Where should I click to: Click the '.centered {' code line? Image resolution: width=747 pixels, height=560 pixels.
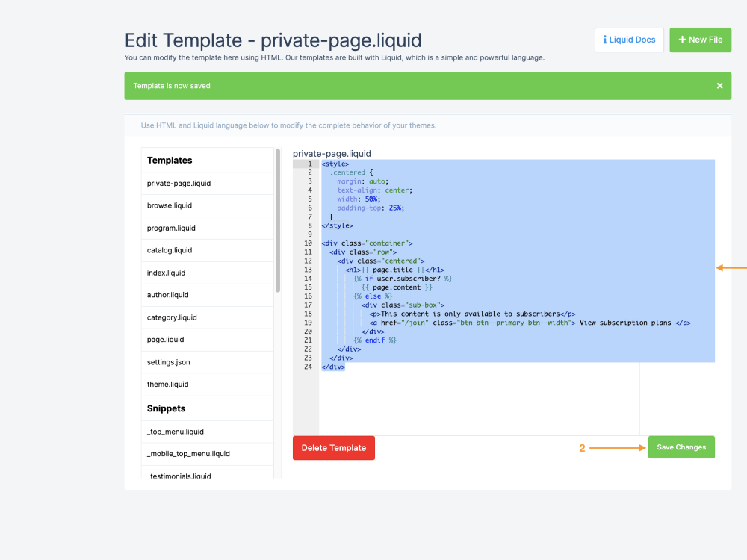click(x=352, y=173)
